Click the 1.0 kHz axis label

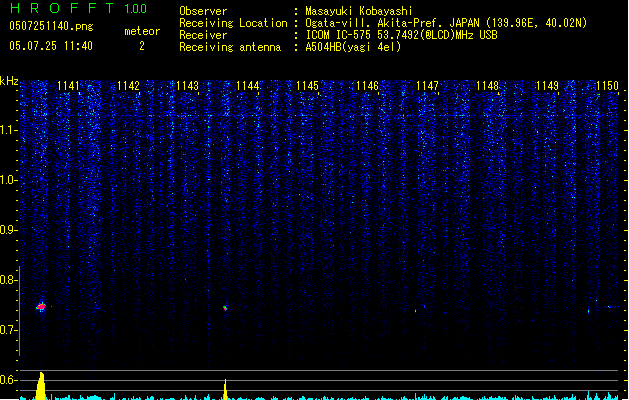(9, 180)
